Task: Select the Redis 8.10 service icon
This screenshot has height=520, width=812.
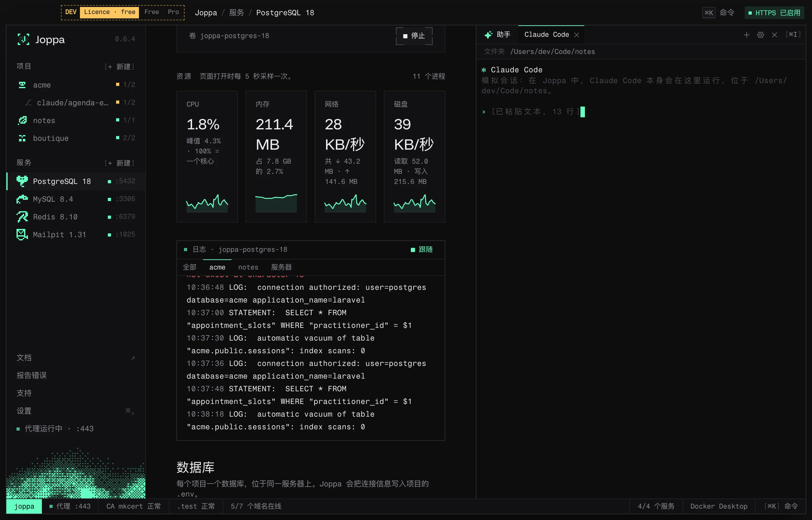Action: (22, 217)
